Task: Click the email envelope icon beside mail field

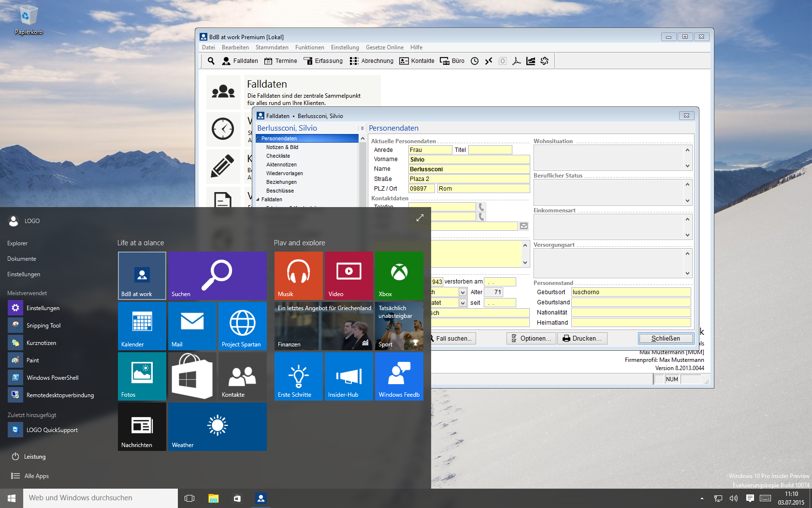Action: (x=524, y=226)
